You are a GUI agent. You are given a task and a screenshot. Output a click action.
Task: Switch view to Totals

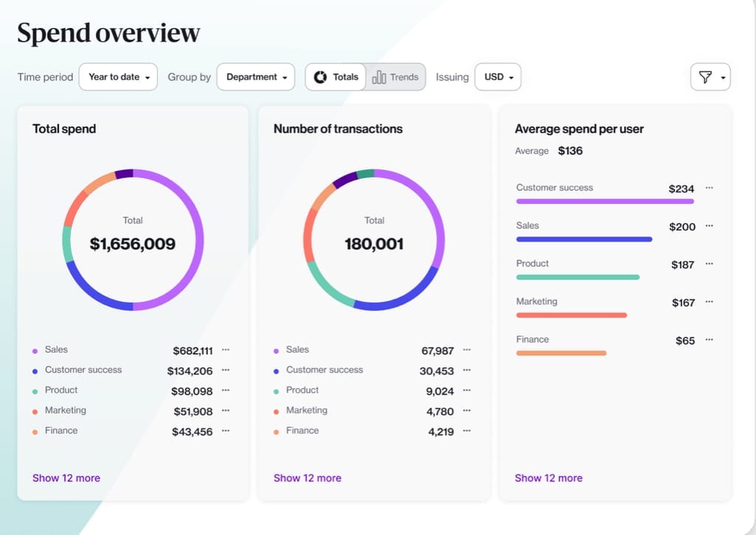[336, 77]
